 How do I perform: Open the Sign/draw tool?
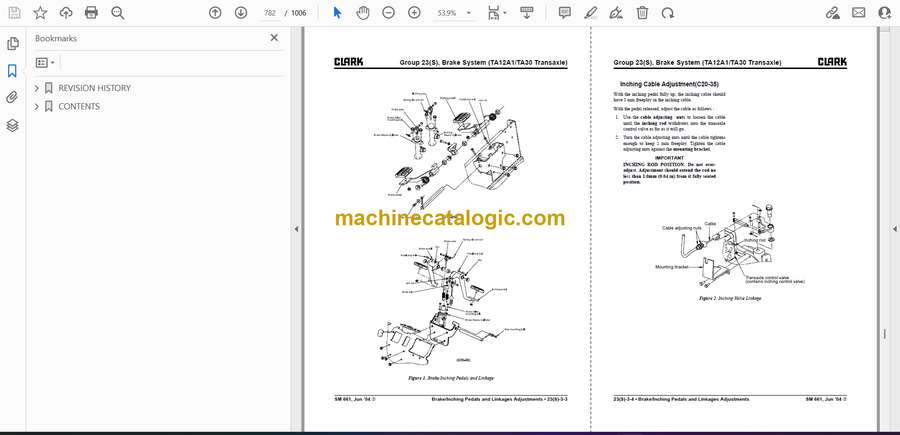(x=616, y=13)
